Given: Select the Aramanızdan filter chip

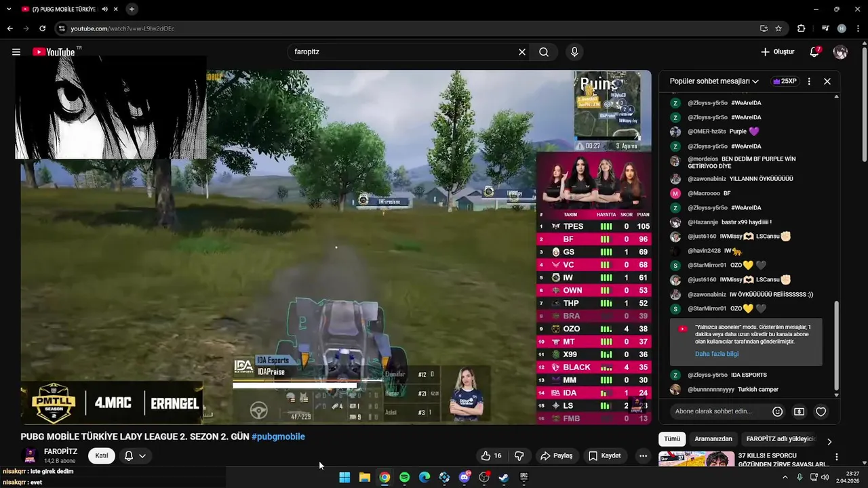Looking at the screenshot, I should (x=713, y=439).
